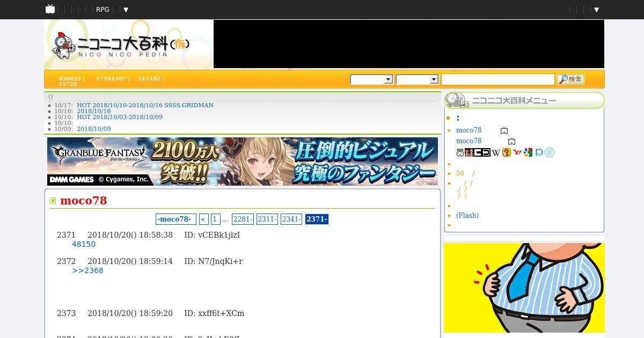Click the 15725 counter in orange bar
644x338 pixels.
click(x=68, y=84)
